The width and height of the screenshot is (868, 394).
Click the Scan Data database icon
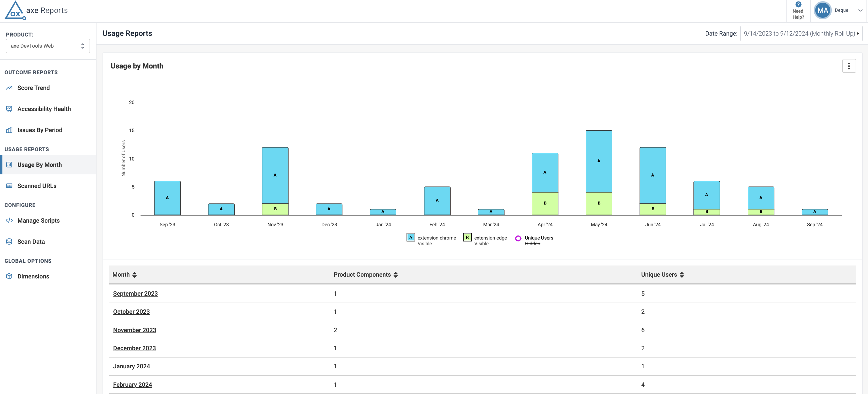[9, 242]
